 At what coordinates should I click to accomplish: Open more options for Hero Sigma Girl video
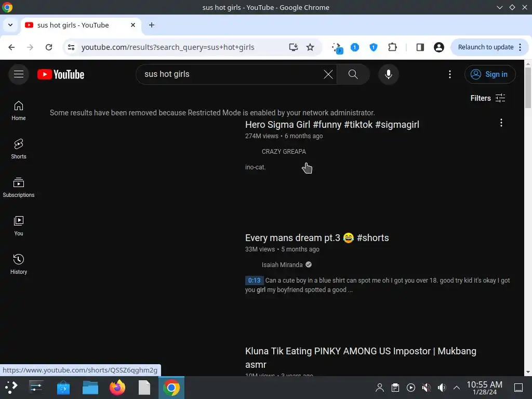pos(501,123)
